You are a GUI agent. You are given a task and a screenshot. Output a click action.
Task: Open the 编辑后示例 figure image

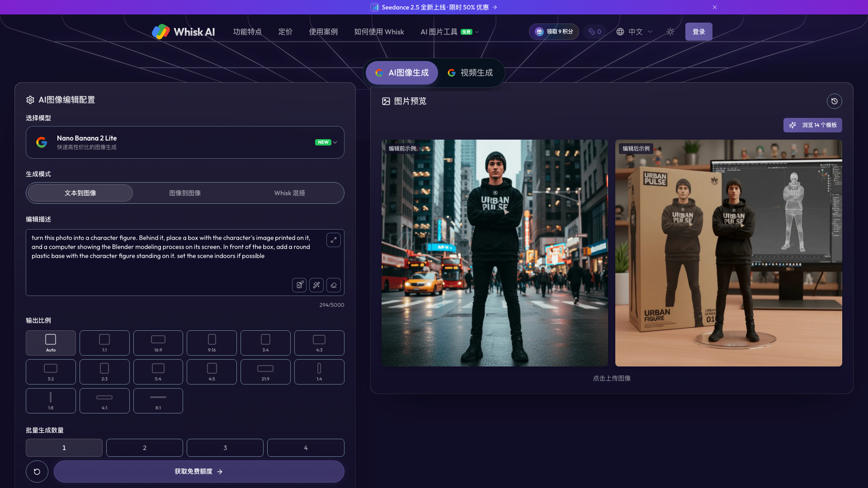pos(729,253)
